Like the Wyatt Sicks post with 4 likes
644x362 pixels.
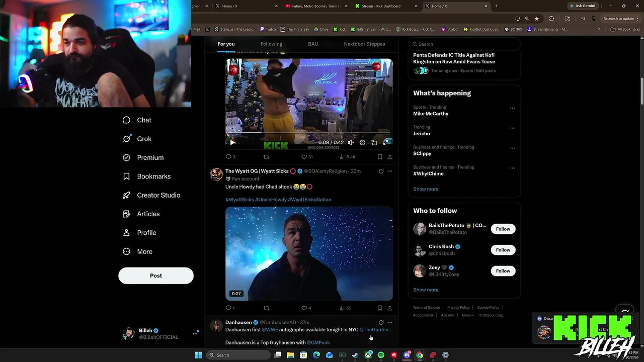306,308
